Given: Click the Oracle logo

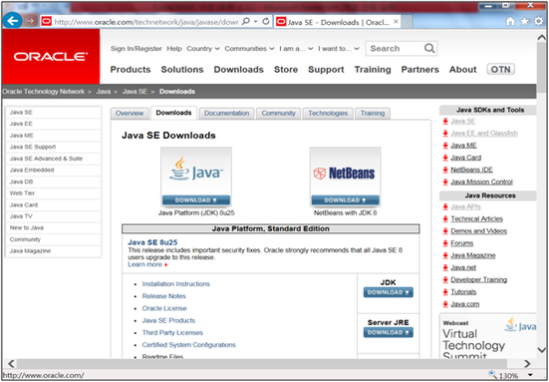Looking at the screenshot, I should (51, 57).
